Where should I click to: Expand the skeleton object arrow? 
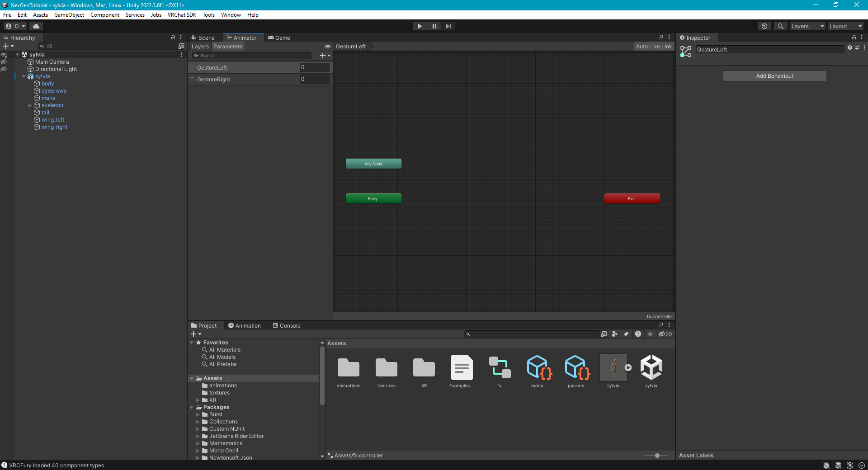(30, 105)
